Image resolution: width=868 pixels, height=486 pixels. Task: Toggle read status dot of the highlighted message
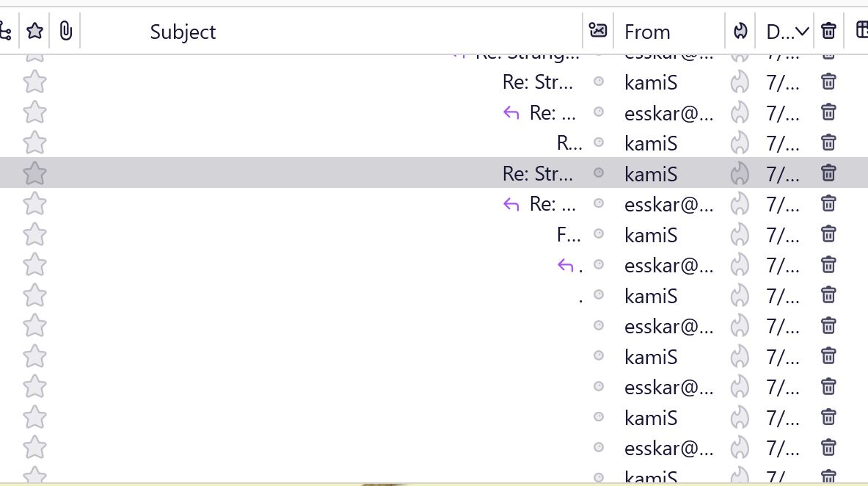click(599, 173)
